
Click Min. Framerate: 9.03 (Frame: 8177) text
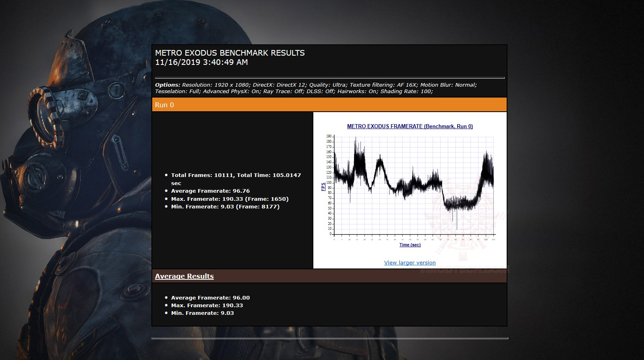pyautogui.click(x=225, y=207)
